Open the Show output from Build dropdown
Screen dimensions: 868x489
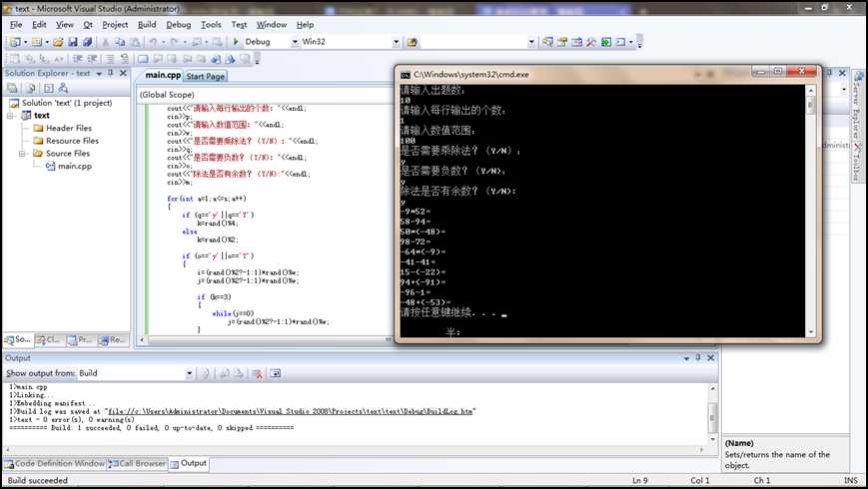(x=189, y=374)
